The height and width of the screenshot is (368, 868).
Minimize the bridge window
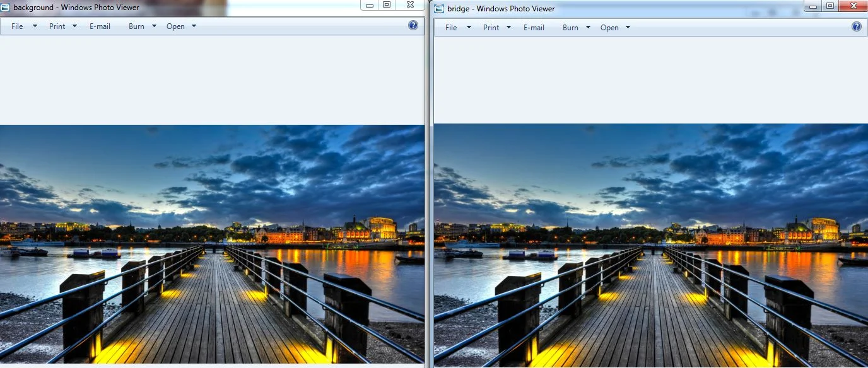(814, 6)
